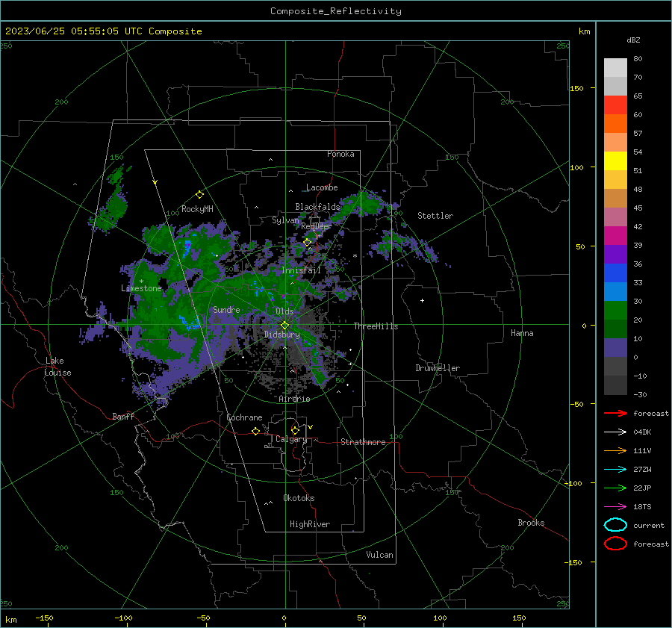Click the Didsbury label
Screen dimensions: 672x628
282,335
